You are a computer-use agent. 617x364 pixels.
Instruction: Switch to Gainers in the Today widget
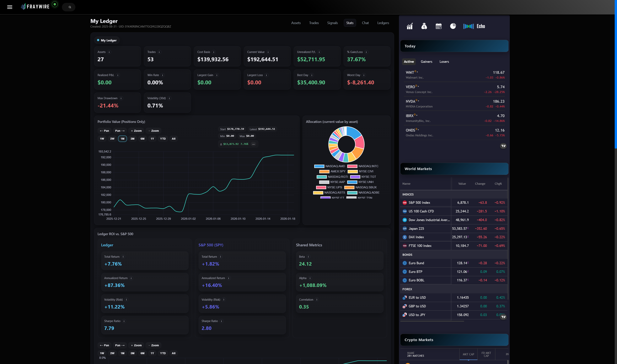[x=427, y=62]
